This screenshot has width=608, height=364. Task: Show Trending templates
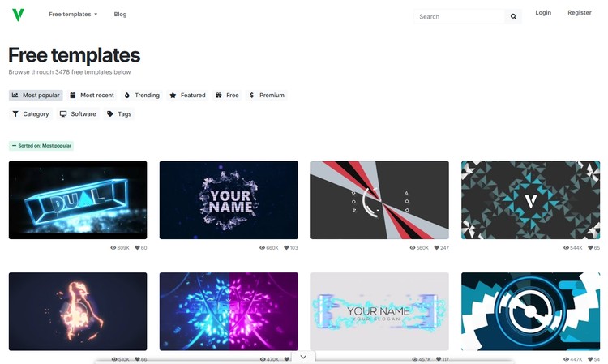click(x=142, y=96)
